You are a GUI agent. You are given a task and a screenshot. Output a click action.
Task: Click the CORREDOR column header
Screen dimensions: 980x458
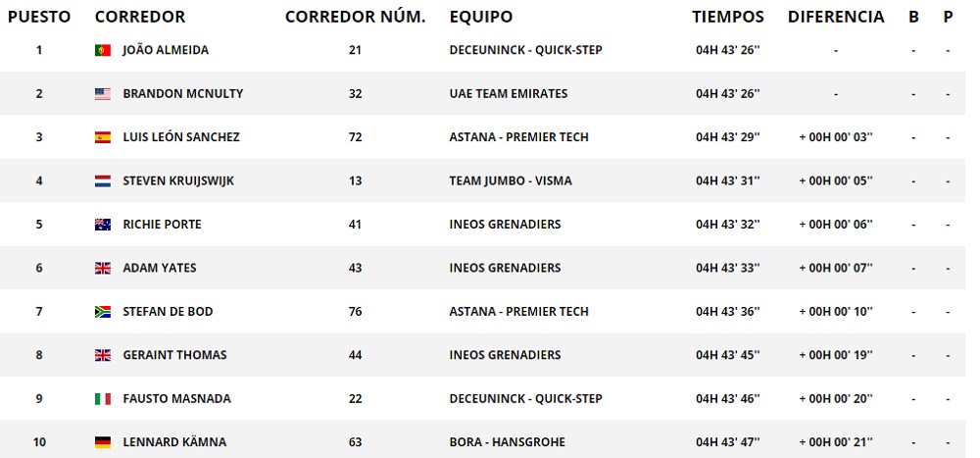[139, 17]
